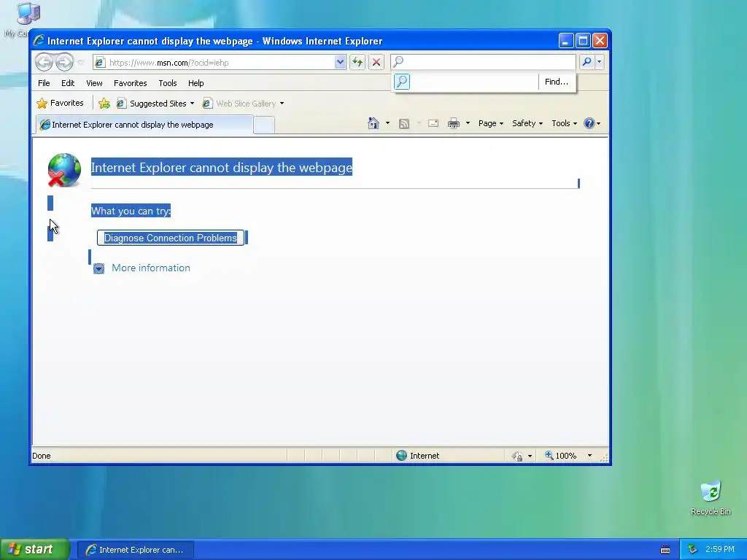Click the Read Mail envelope icon
747x560 pixels.
coord(433,123)
